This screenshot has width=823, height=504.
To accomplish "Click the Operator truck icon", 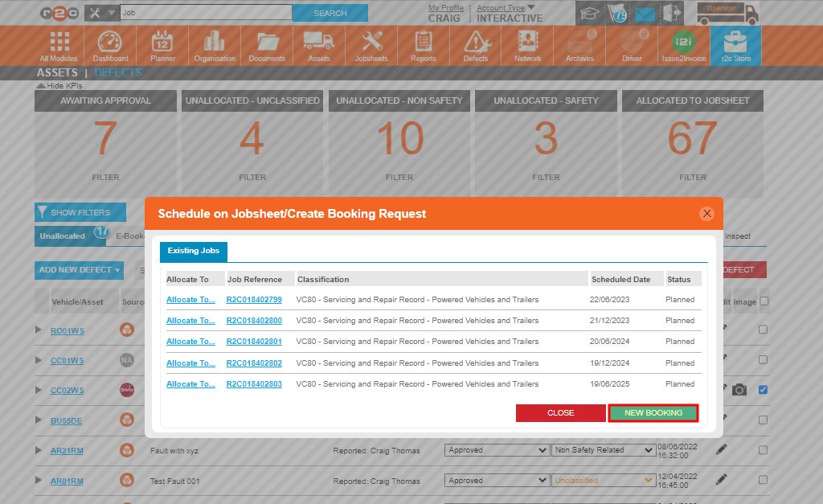I will pyautogui.click(x=728, y=12).
